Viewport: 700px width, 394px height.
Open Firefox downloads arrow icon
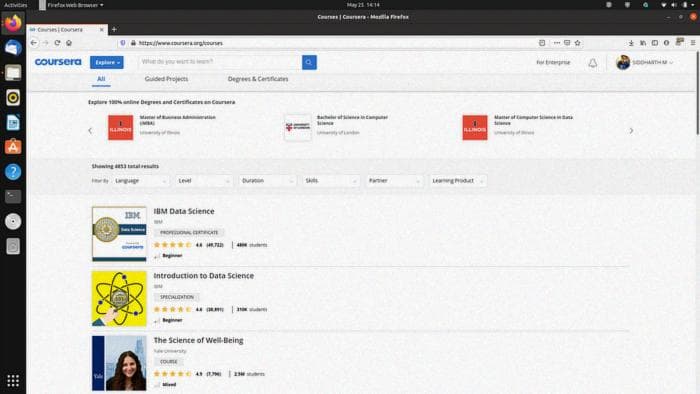click(x=631, y=43)
